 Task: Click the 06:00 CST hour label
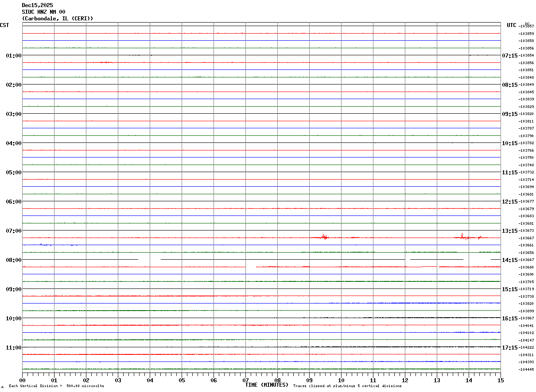coord(14,201)
